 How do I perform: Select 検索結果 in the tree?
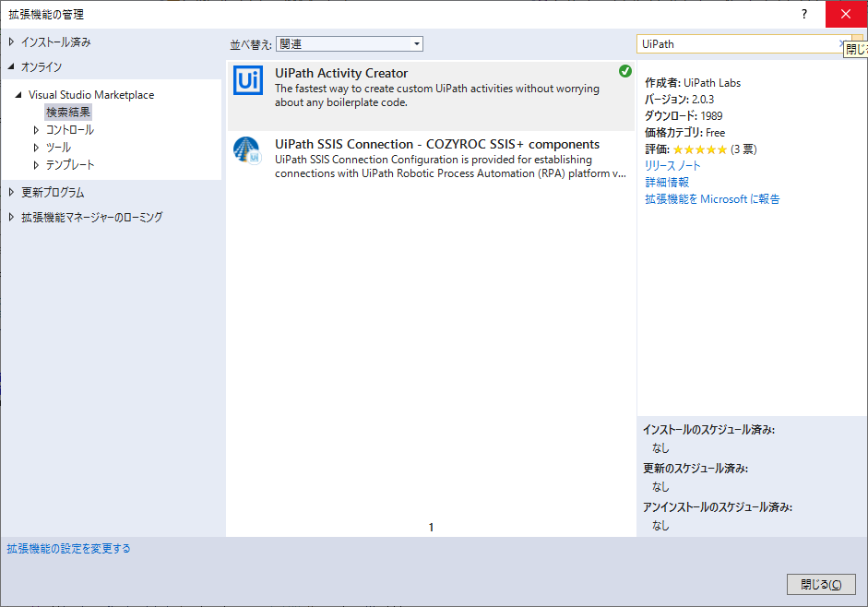(68, 112)
